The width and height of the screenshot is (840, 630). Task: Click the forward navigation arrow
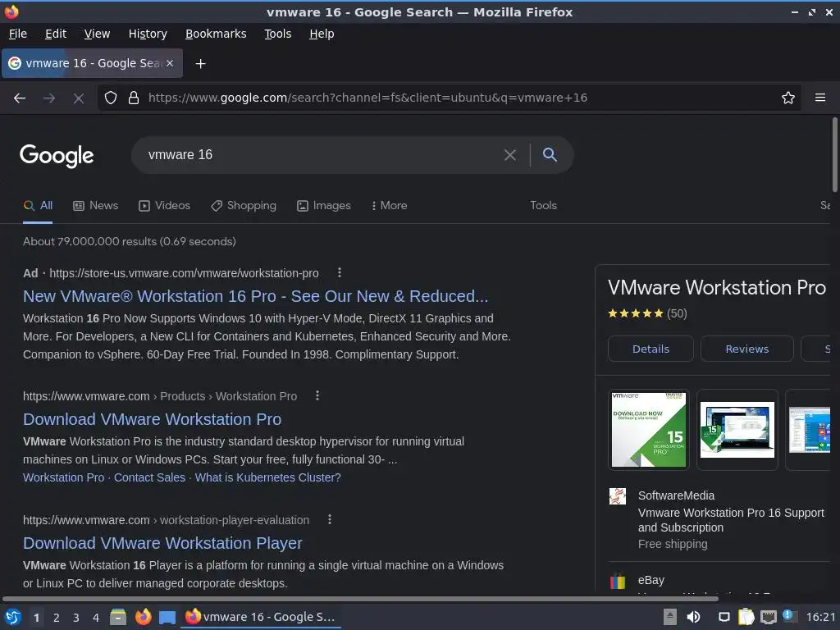point(49,98)
